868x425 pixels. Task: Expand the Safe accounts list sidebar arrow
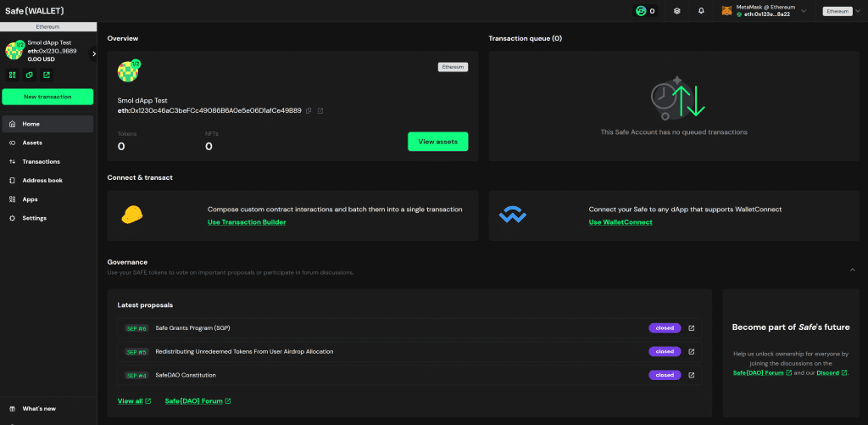[x=93, y=53]
